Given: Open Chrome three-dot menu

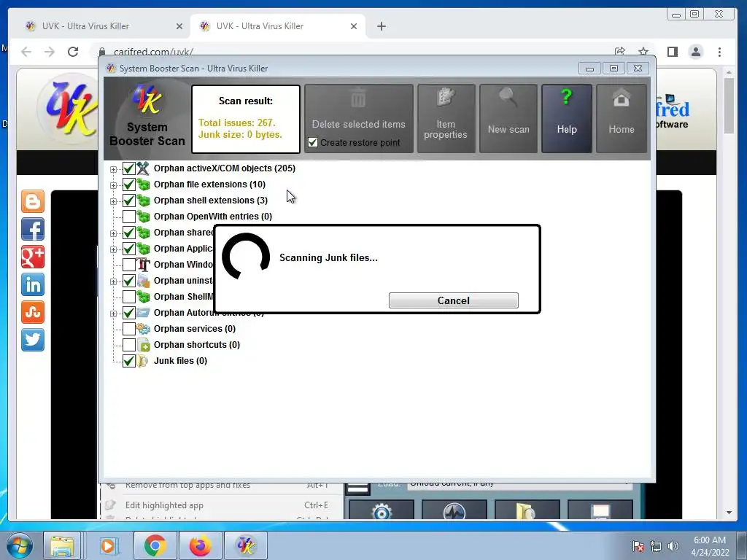Looking at the screenshot, I should pyautogui.click(x=719, y=52).
